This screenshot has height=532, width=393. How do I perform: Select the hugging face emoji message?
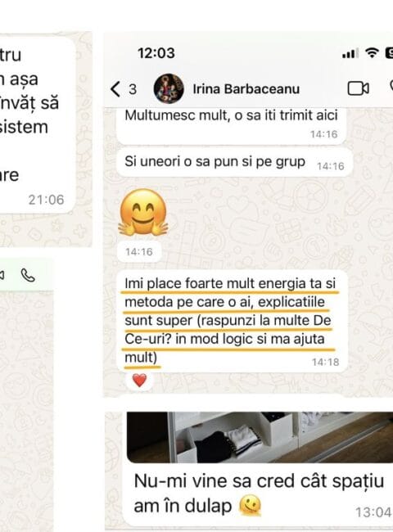(x=143, y=213)
